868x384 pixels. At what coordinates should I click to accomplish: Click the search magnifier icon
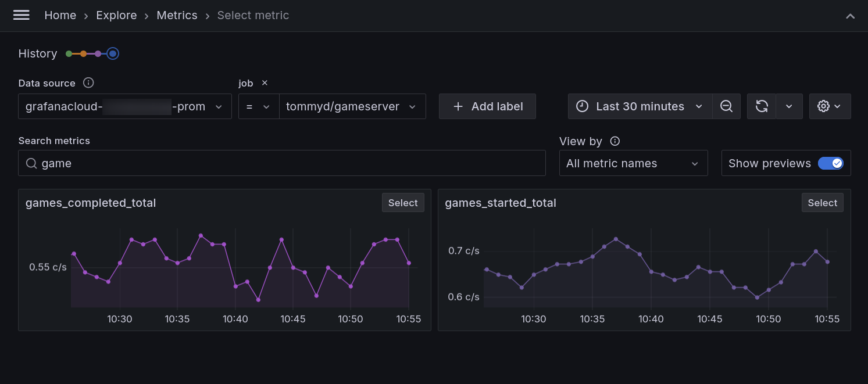[x=32, y=163]
